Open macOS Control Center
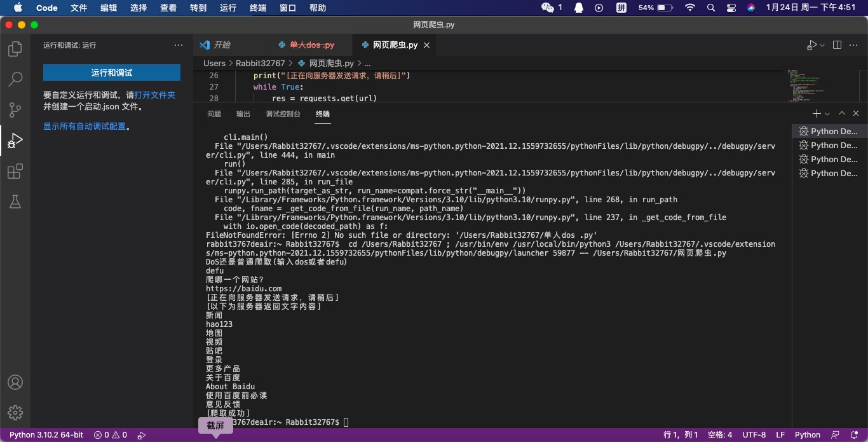This screenshot has height=442, width=868. 731,8
